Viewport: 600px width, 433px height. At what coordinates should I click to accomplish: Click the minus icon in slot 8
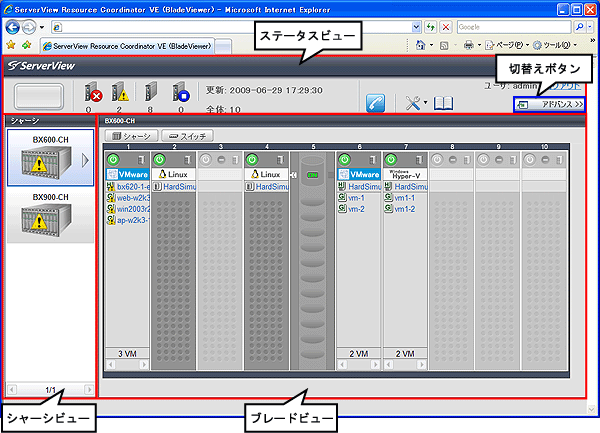click(453, 160)
